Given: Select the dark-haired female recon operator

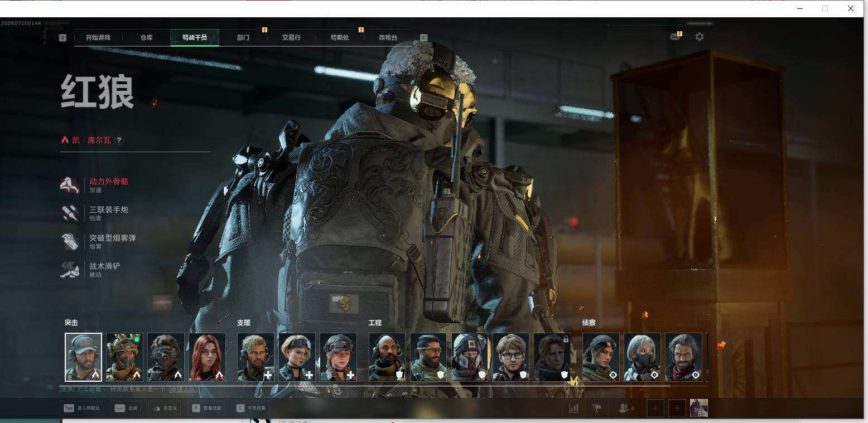Looking at the screenshot, I should (x=601, y=357).
